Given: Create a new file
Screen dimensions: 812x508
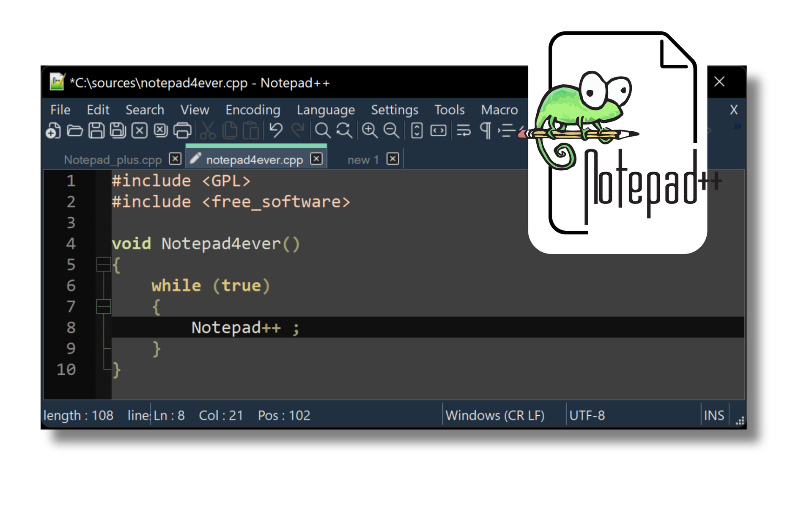Looking at the screenshot, I should (x=53, y=130).
